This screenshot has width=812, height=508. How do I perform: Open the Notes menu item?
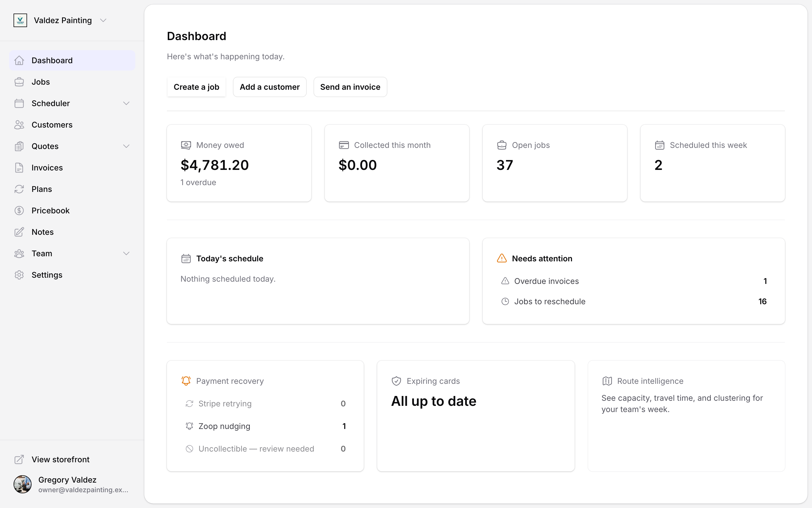(x=72, y=232)
